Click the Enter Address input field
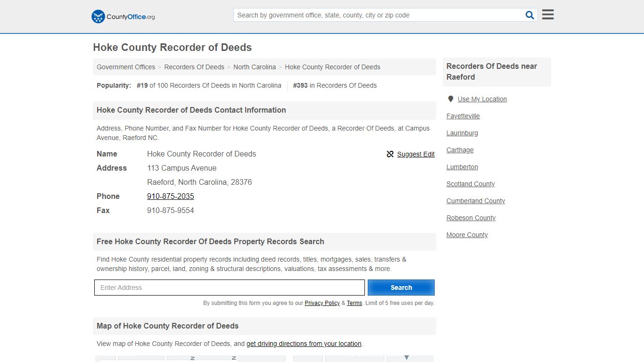The width and height of the screenshot is (644, 362). point(230,288)
